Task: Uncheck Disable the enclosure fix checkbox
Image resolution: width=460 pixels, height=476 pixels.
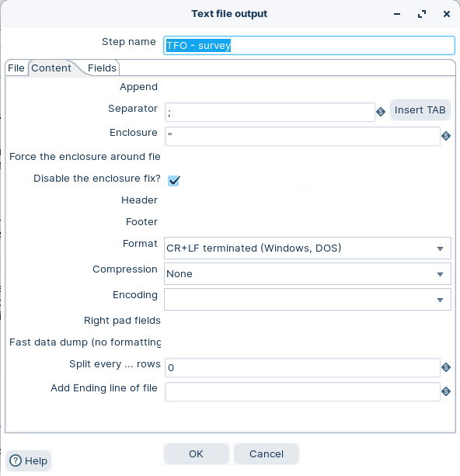Action: click(x=174, y=181)
